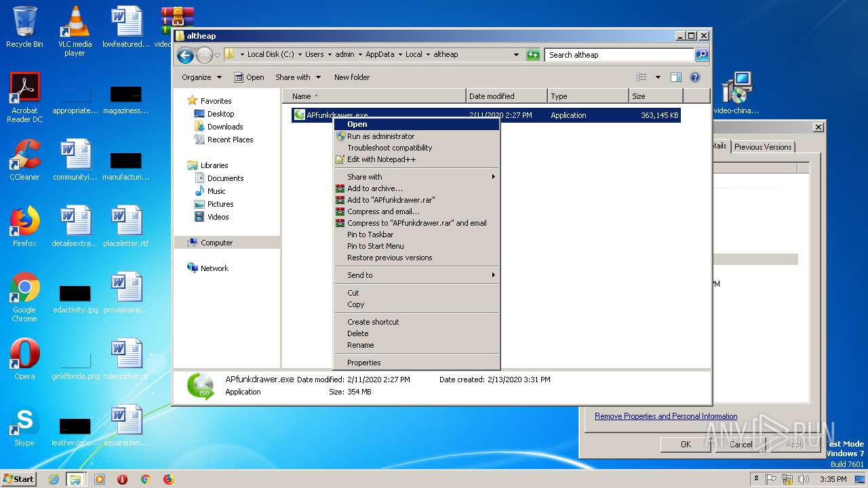Open Acrobat Reader DC shortcut
Viewport: 868px width, 488px height.
point(24,98)
